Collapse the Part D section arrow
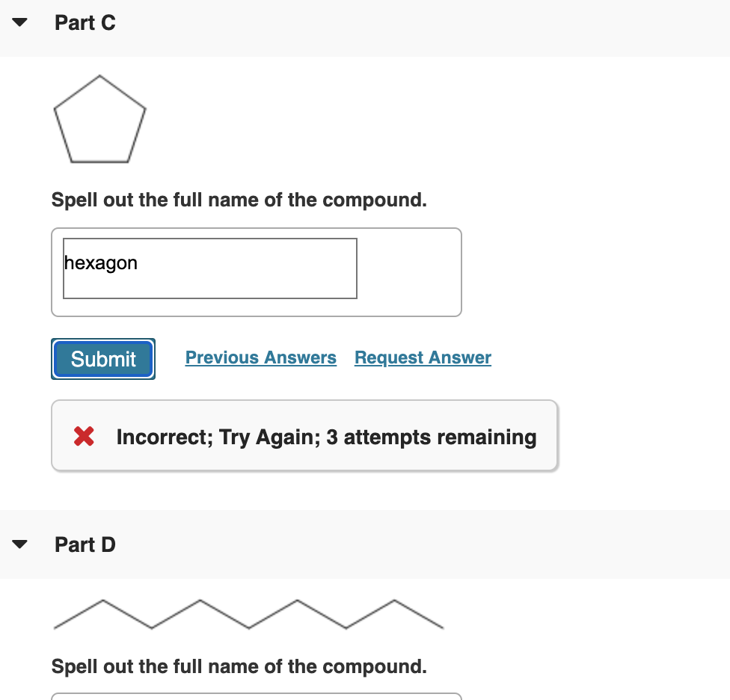 19,544
